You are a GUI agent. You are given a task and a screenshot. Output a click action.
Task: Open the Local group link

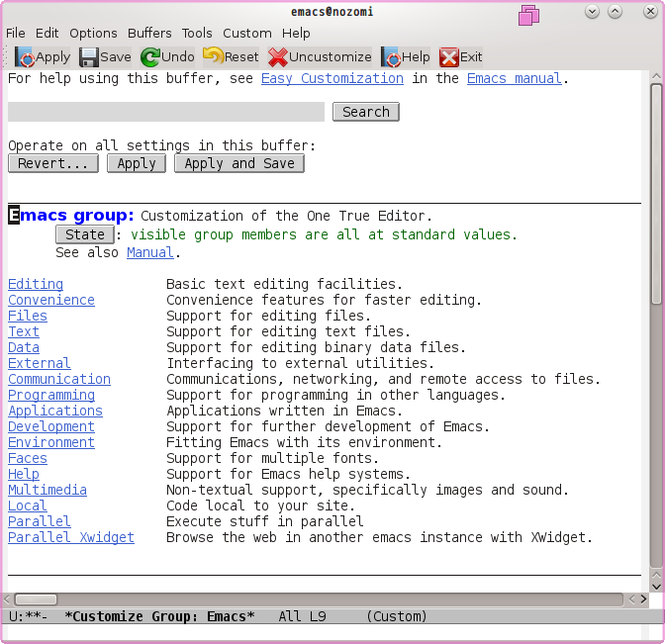tap(28, 506)
